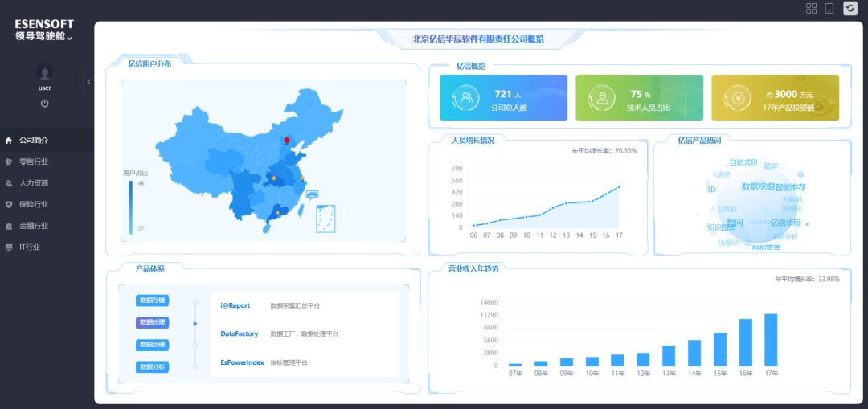Open the 领导驾驶舱 dropdown
This screenshot has width=868, height=409.
pyautogui.click(x=44, y=37)
